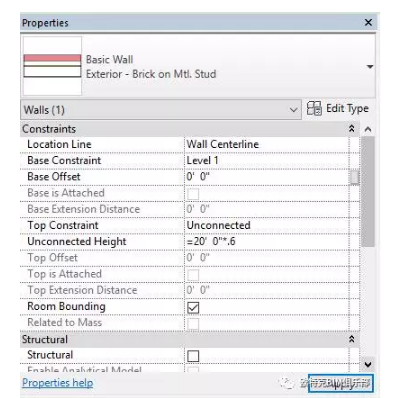Click the Base Extension Distance label

pos(83,209)
